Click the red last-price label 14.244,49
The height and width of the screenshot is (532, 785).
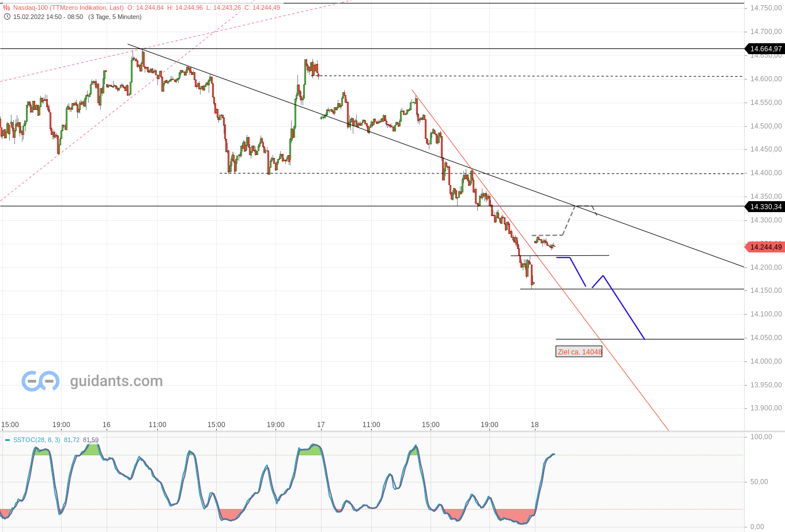765,247
